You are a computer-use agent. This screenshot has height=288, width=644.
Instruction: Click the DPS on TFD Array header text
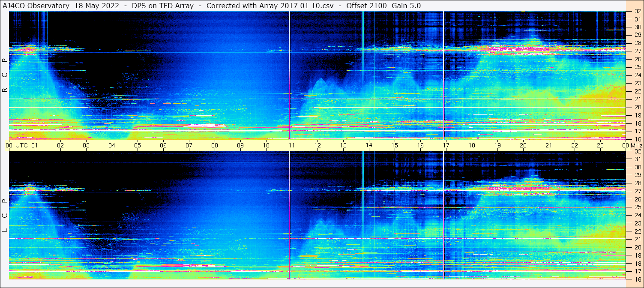pos(162,6)
